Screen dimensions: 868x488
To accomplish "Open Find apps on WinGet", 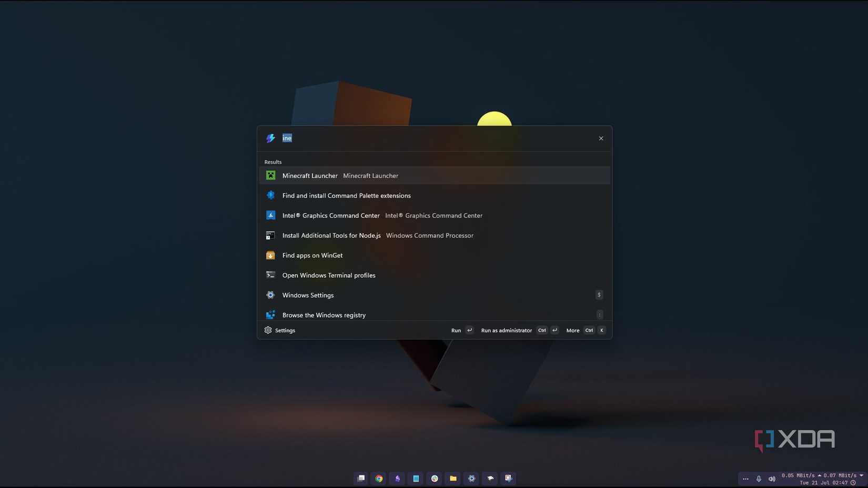I will coord(435,256).
